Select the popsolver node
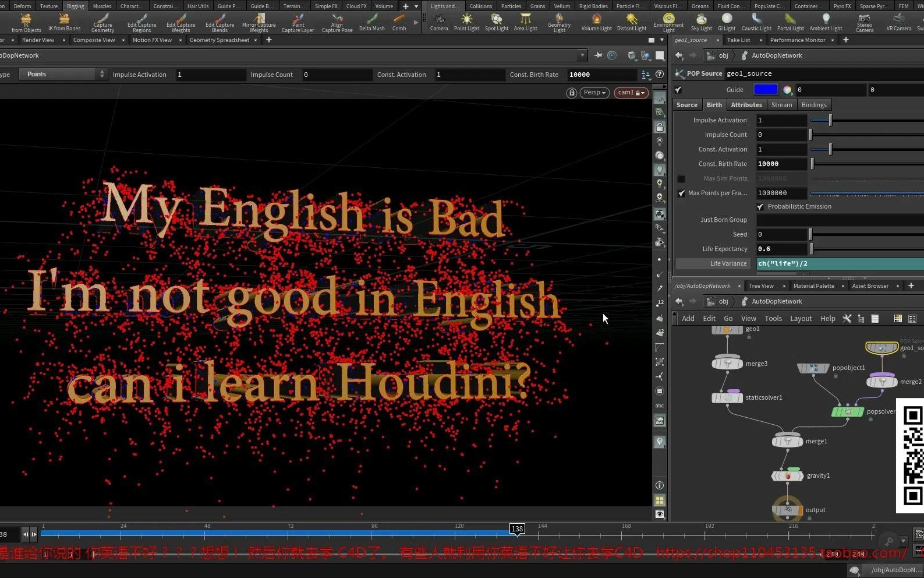 pyautogui.click(x=848, y=412)
